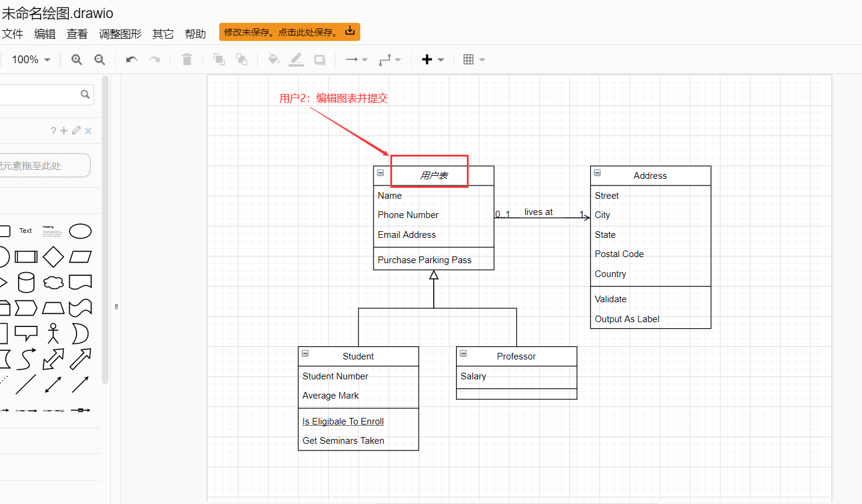The image size is (862, 504).
Task: Open the waypoints style dropdown
Action: [390, 60]
